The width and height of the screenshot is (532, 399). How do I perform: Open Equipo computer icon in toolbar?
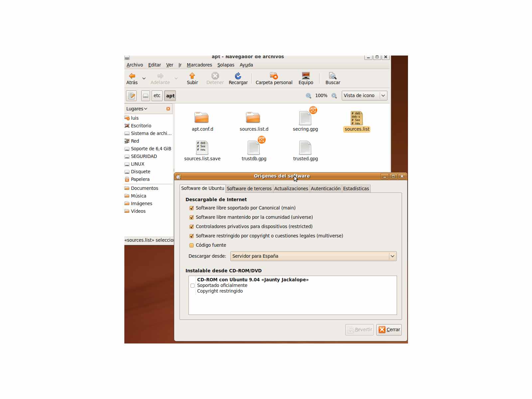coord(306,76)
